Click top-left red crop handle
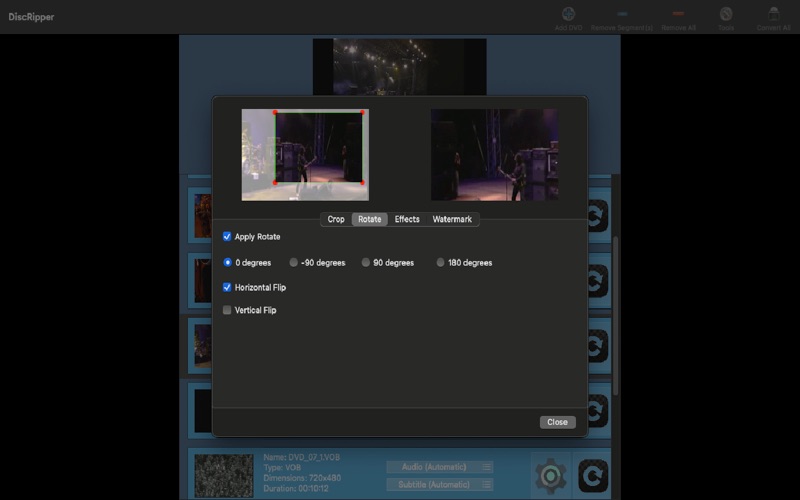 [x=275, y=112]
